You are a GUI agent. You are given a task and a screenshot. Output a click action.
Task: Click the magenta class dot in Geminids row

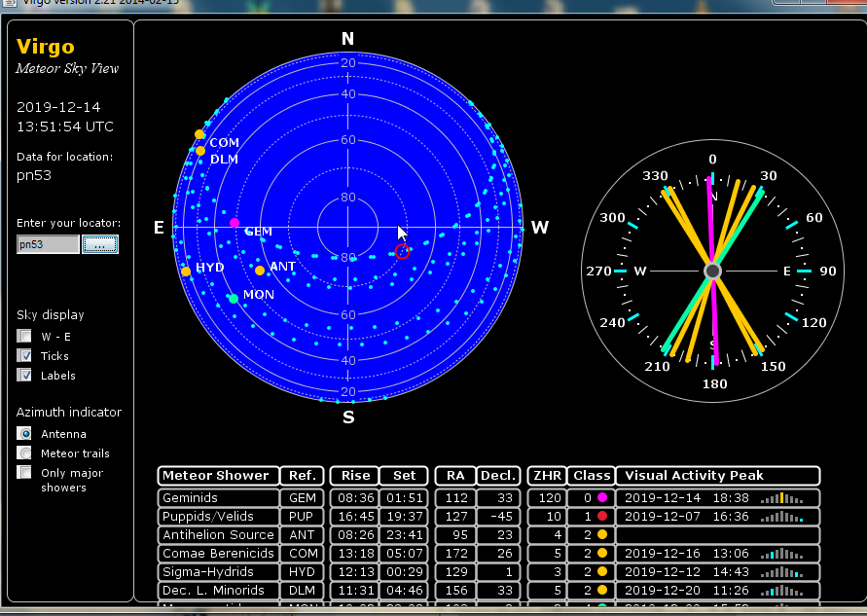pos(602,497)
